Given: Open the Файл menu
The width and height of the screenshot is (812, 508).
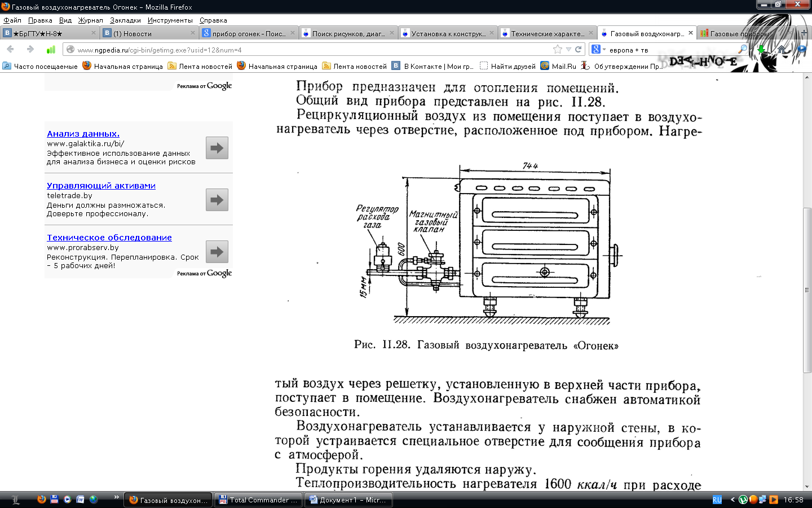Looking at the screenshot, I should (12, 20).
